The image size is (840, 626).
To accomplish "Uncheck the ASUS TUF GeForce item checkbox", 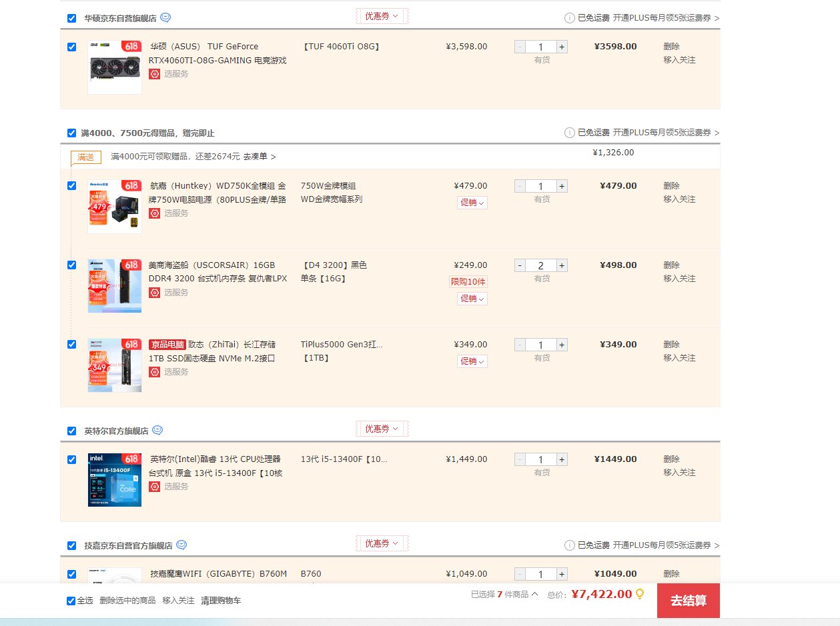I will [72, 47].
